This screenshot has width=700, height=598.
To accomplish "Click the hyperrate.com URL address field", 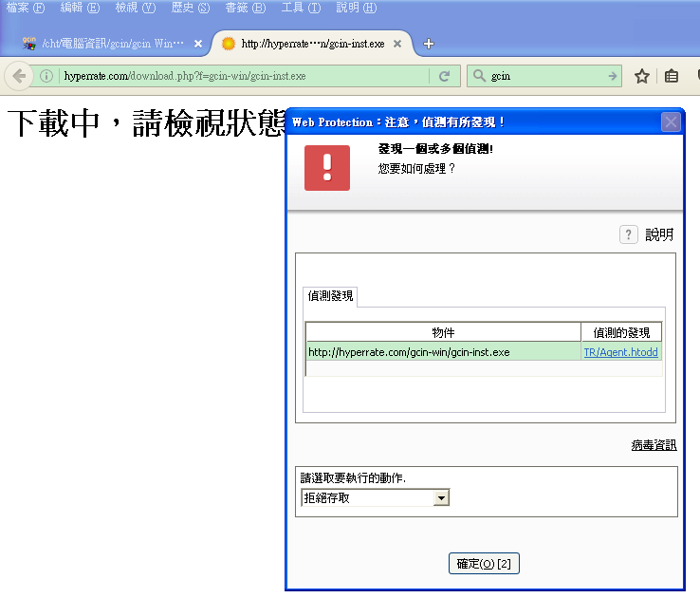I will (x=237, y=76).
